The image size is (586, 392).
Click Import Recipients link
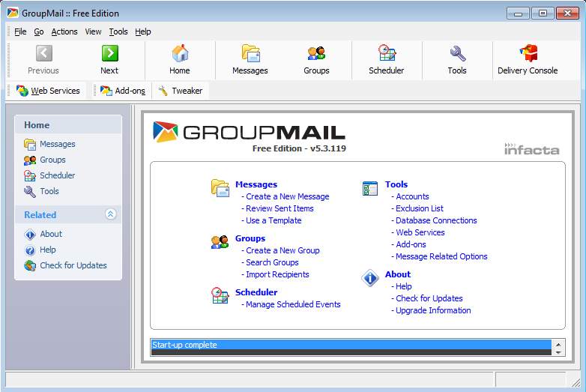pyautogui.click(x=277, y=274)
